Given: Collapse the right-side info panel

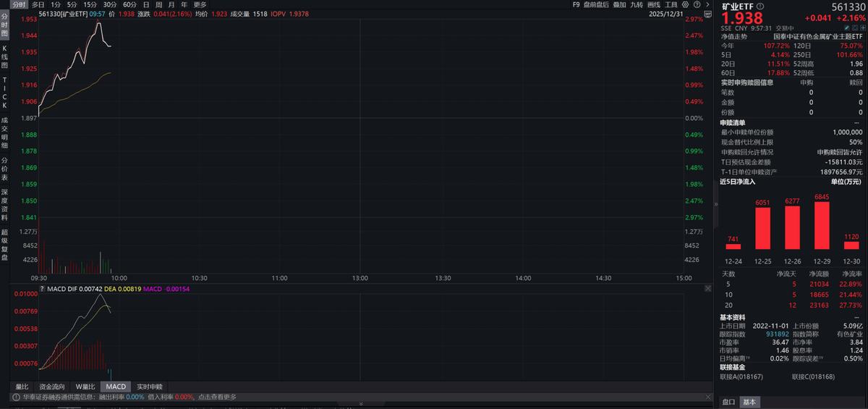Looking at the screenshot, I should point(716,204).
